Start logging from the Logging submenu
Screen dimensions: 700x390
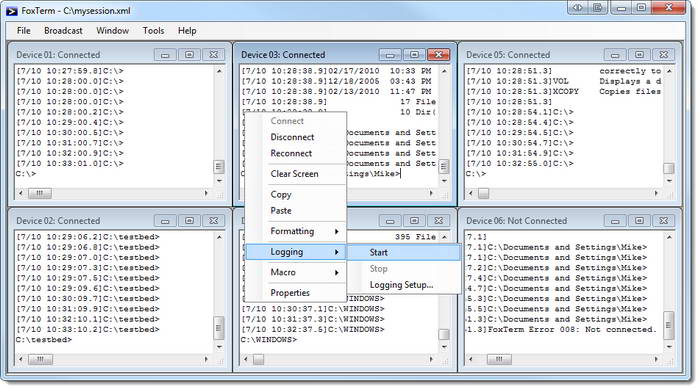point(404,253)
